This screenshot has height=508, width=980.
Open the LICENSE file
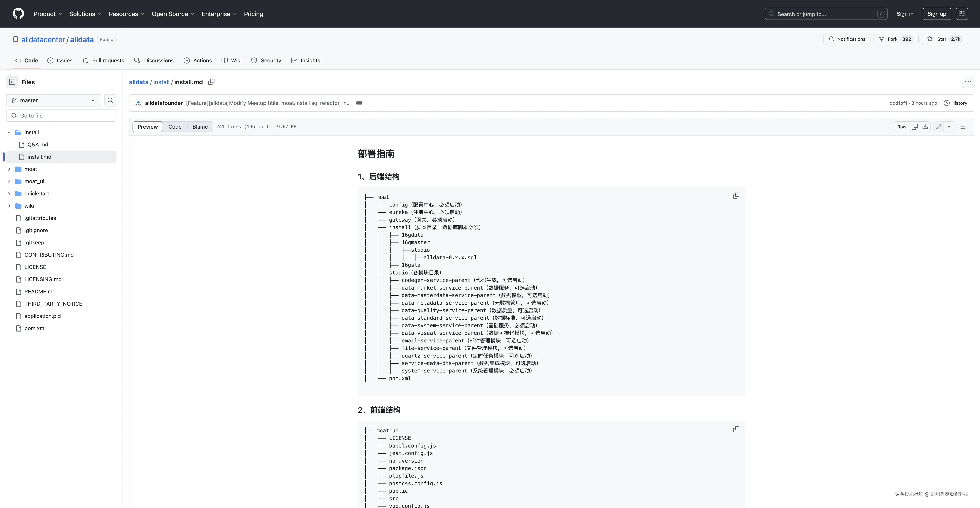(x=35, y=267)
